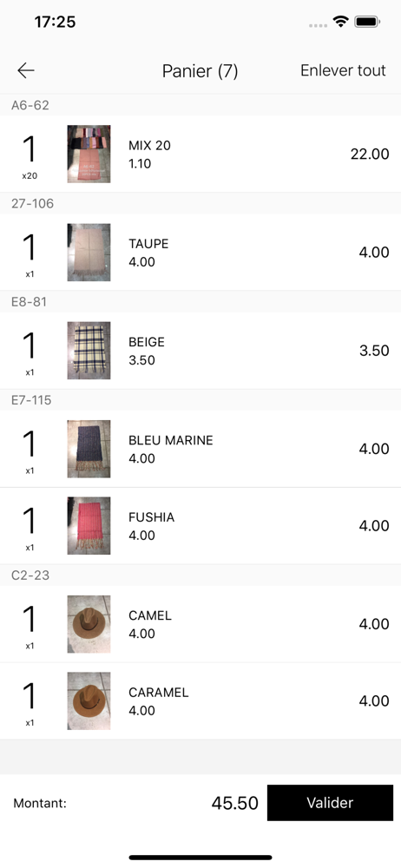
Task: Tap the Wi-Fi status icon
Action: 340,23
